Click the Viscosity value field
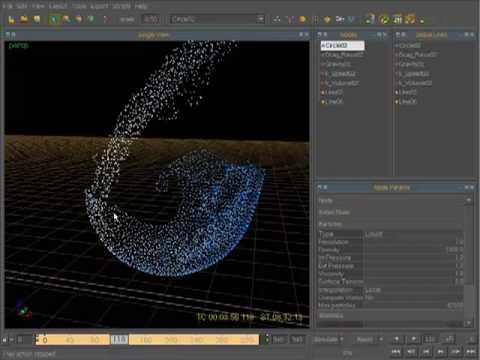Viewport: 480px width, 360px height. point(413,274)
